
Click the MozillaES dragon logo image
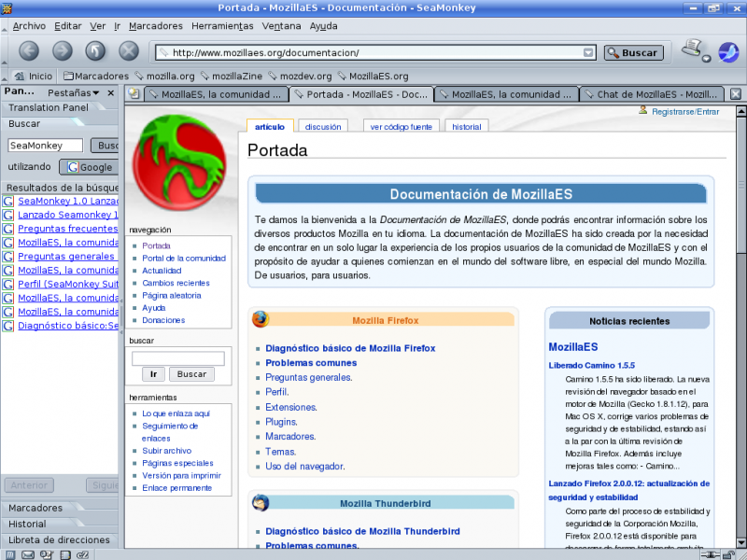(x=179, y=162)
